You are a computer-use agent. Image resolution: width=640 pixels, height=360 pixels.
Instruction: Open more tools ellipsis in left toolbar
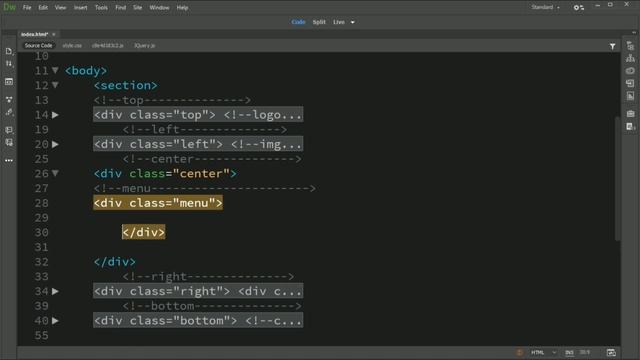pyautogui.click(x=9, y=160)
